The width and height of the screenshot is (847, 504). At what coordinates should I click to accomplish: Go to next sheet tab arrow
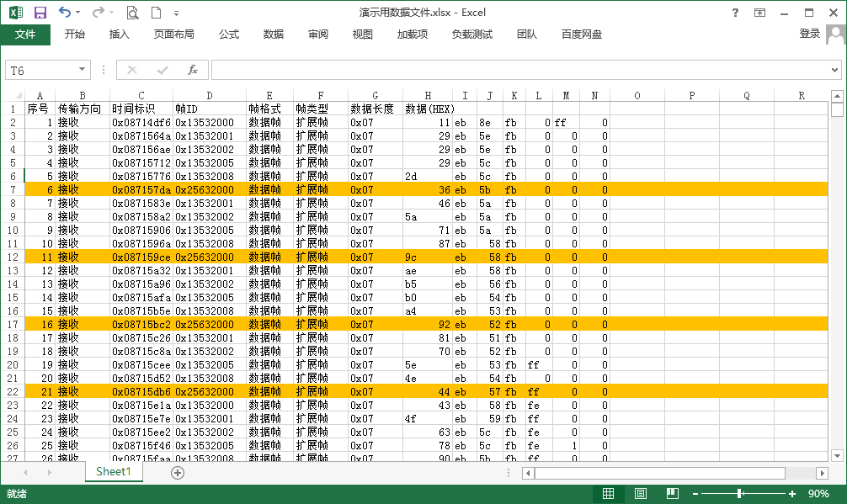[x=49, y=473]
